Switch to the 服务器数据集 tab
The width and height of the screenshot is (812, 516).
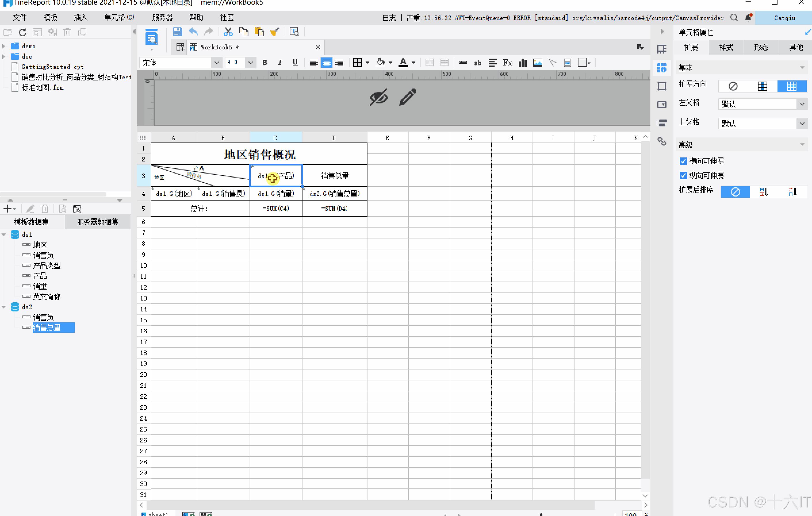[97, 222]
